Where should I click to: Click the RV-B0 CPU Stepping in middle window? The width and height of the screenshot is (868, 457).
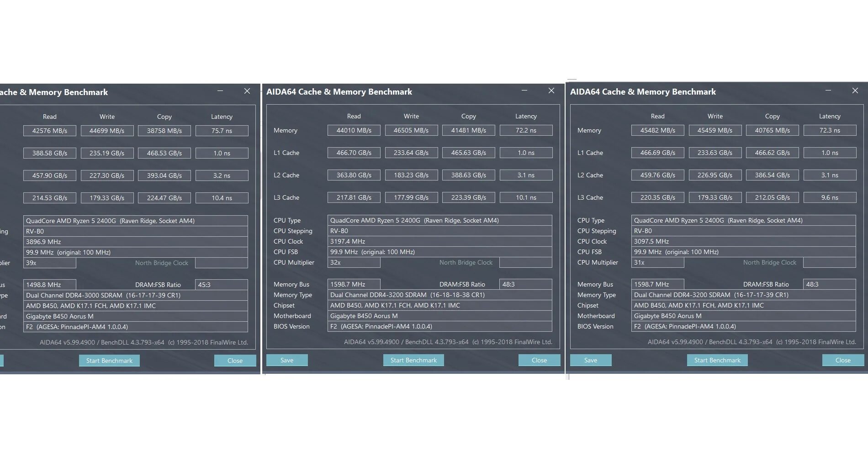point(440,231)
